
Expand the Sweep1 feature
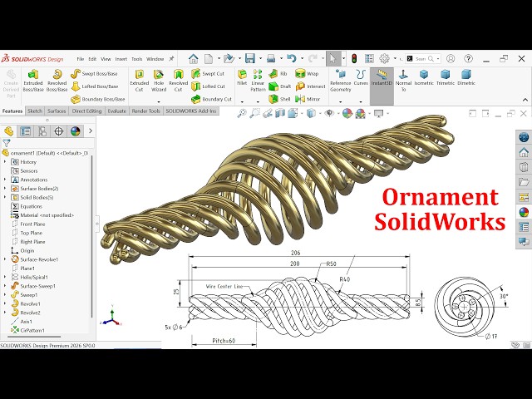click(x=5, y=295)
